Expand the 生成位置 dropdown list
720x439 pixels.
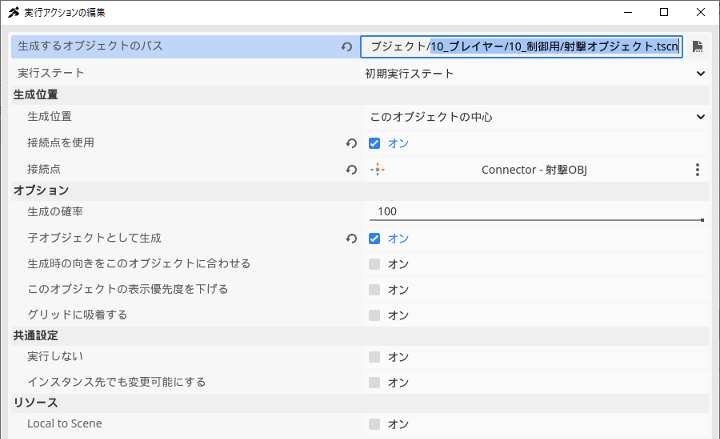click(537, 117)
